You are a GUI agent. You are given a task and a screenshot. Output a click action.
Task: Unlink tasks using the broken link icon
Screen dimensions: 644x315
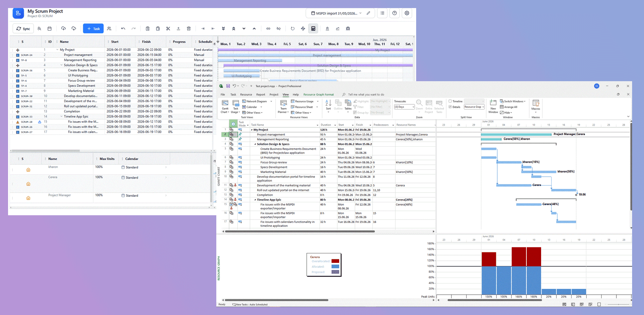point(279,29)
